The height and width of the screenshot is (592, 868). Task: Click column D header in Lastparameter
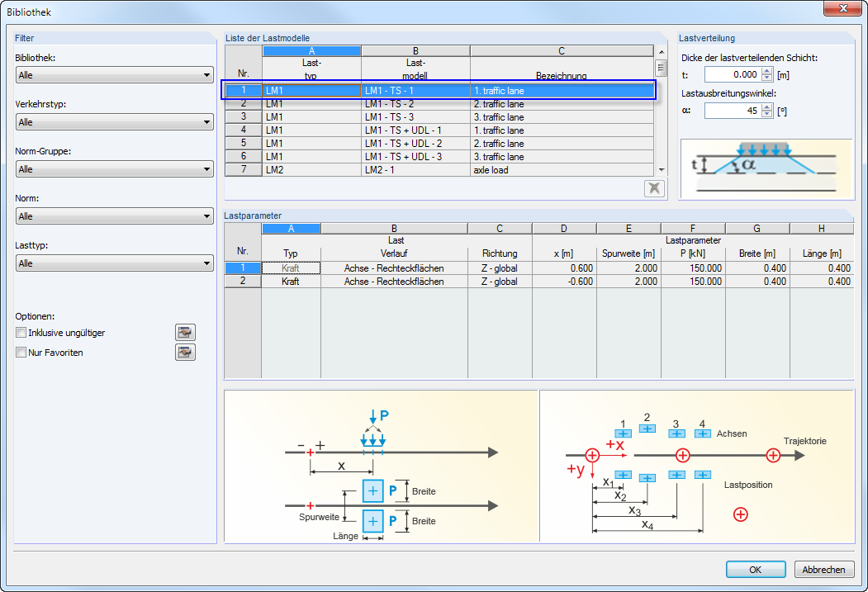click(564, 229)
